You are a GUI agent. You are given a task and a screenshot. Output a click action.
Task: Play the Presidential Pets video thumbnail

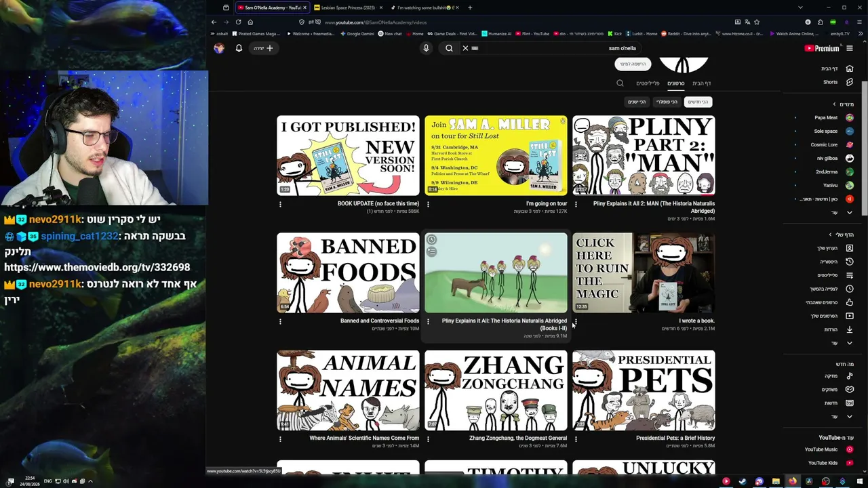644,390
